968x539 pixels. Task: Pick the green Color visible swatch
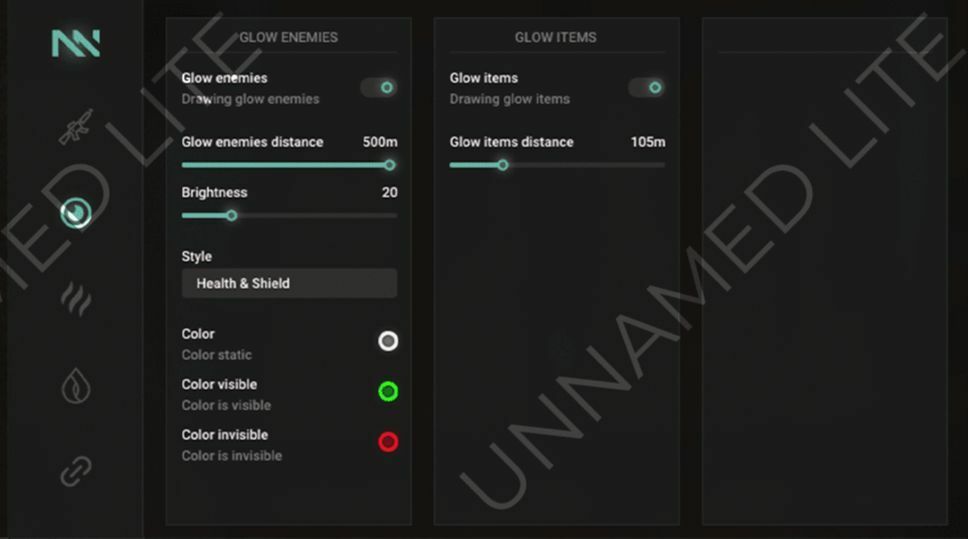tap(388, 391)
